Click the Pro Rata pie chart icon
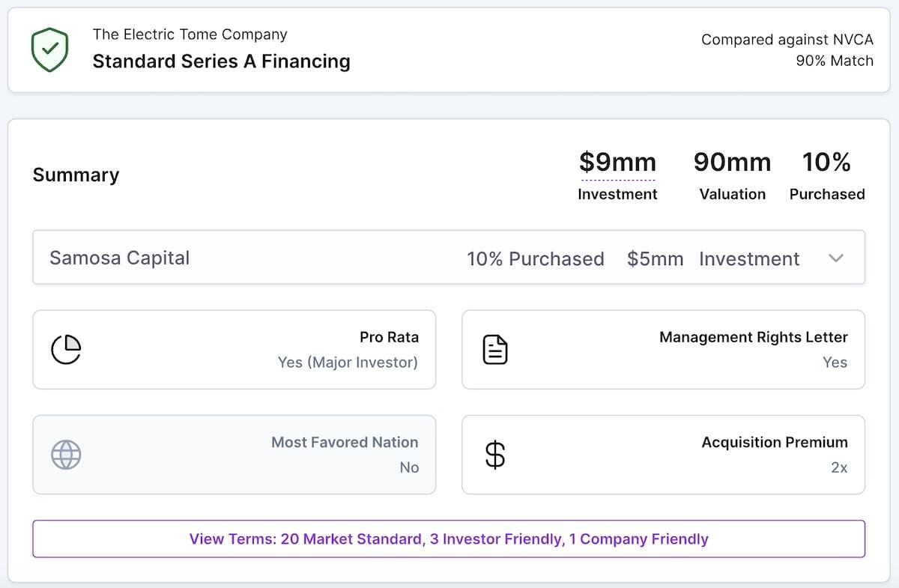This screenshot has width=899, height=588. pos(66,349)
